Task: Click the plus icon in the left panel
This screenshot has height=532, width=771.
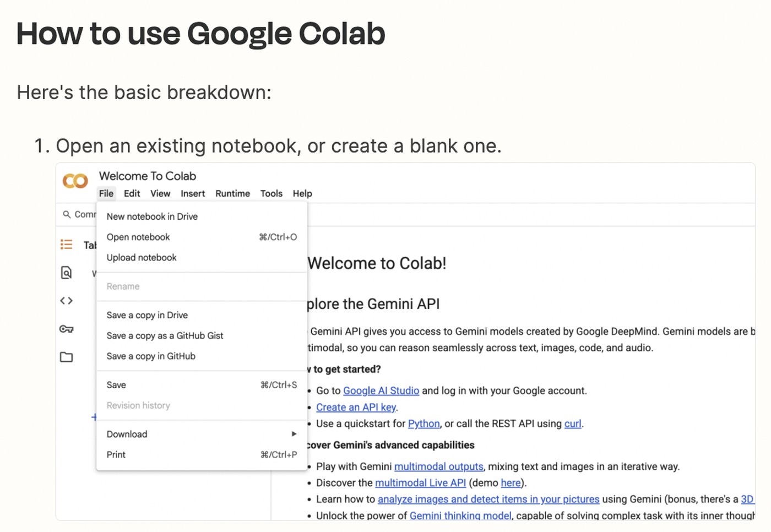Action: pyautogui.click(x=94, y=417)
